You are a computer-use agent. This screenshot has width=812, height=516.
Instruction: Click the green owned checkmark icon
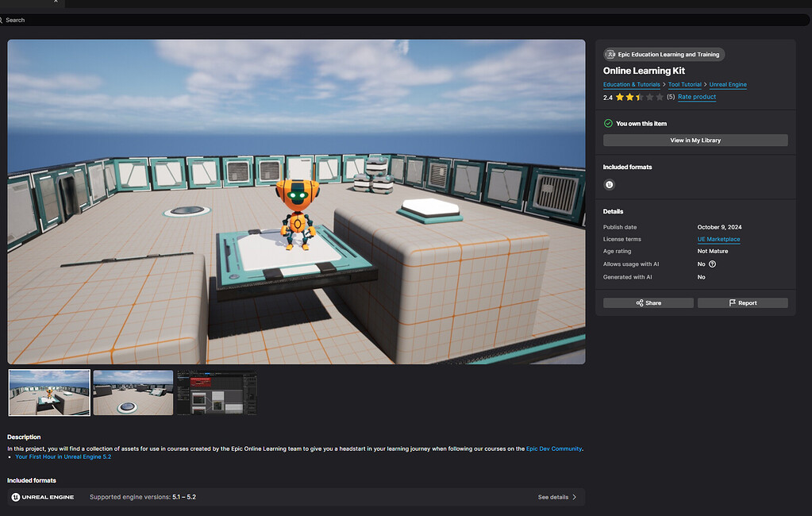(x=608, y=123)
